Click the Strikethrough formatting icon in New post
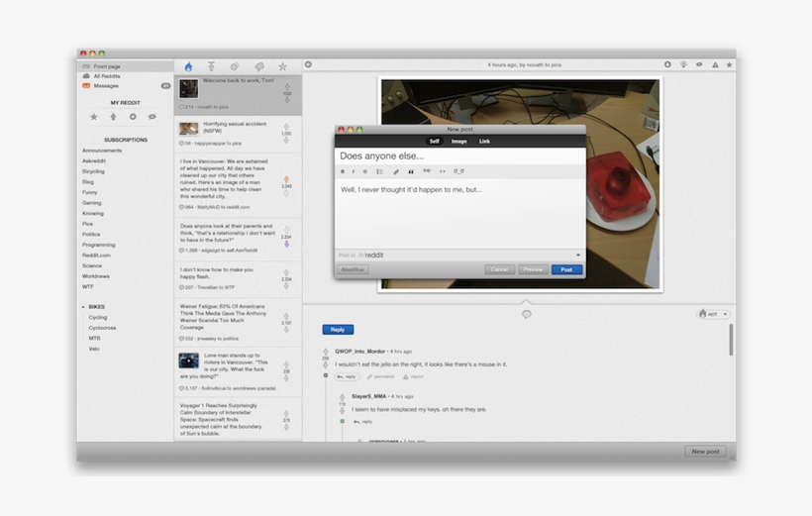 pos(365,171)
